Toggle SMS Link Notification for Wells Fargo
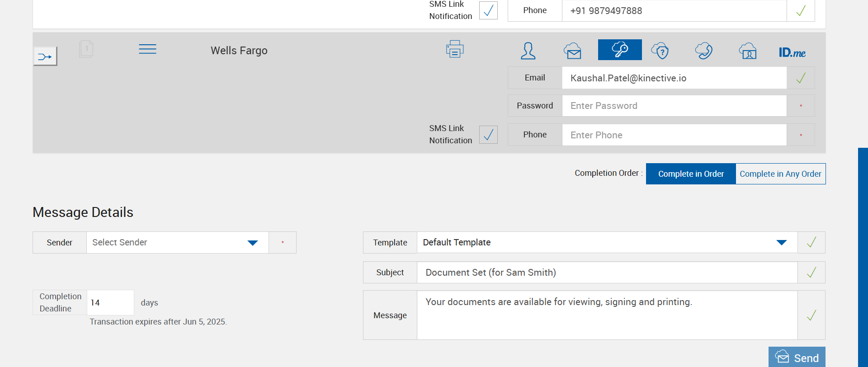This screenshot has width=868, height=367. coord(488,135)
